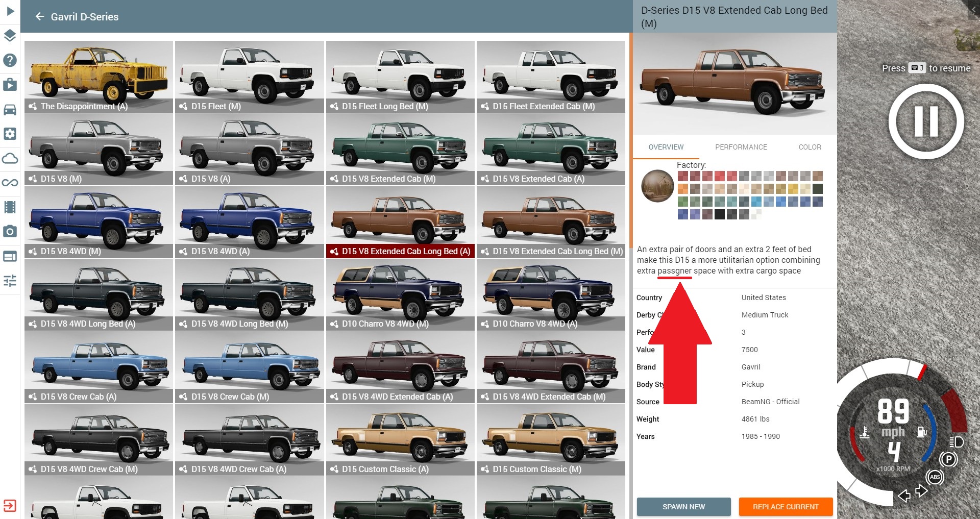
Task: Click the right turn signal arrow
Action: pos(921,490)
